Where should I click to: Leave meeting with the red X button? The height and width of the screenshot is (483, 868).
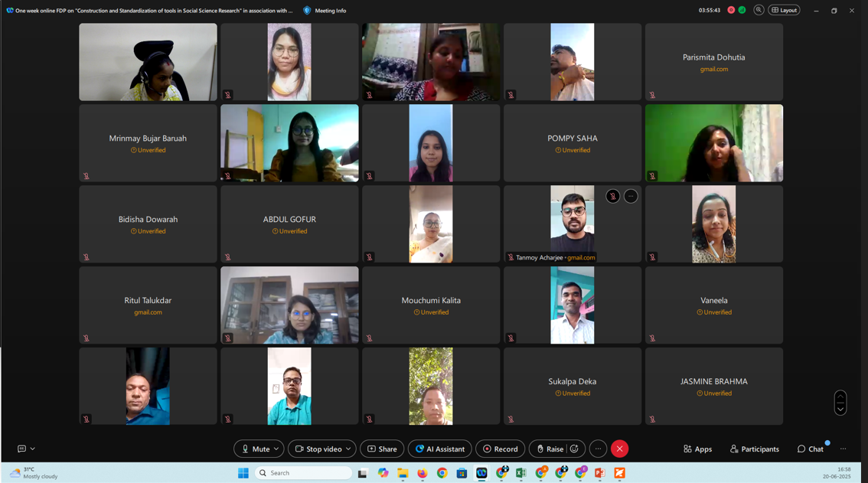(619, 449)
